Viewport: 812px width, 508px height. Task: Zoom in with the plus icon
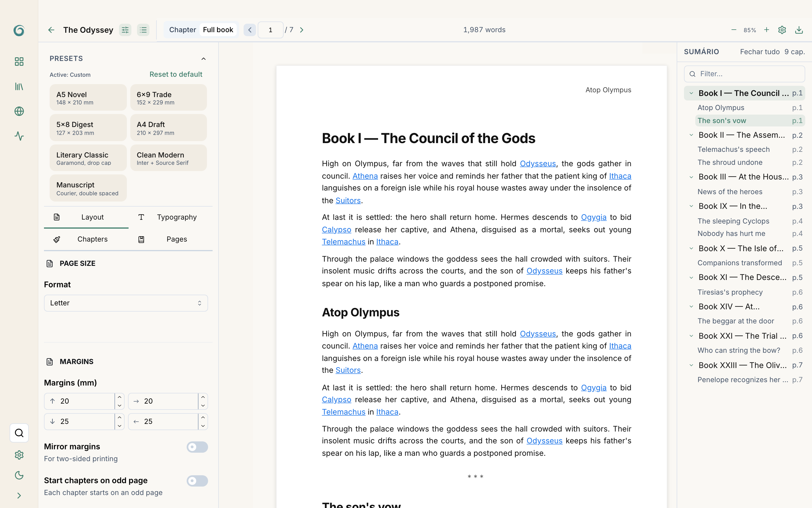[766, 30]
